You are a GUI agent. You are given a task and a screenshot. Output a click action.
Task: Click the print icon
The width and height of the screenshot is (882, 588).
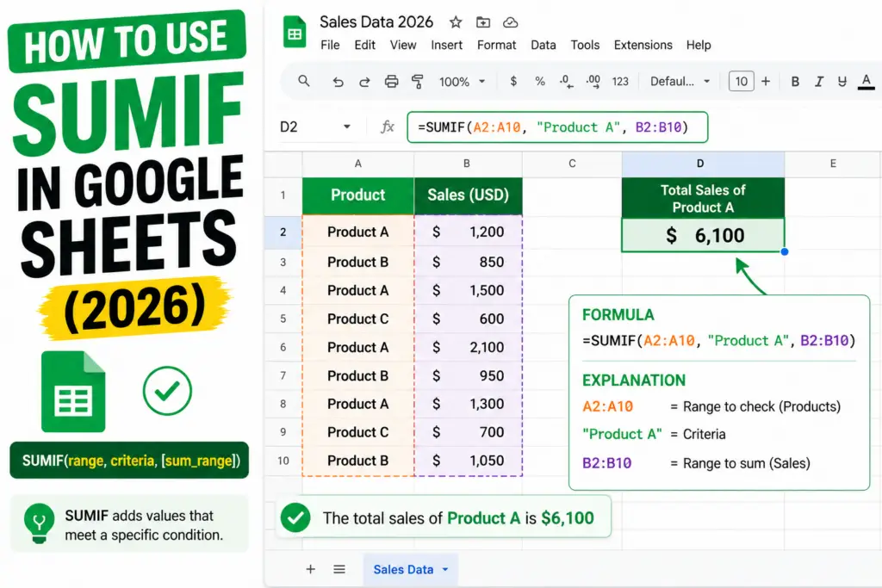[392, 82]
